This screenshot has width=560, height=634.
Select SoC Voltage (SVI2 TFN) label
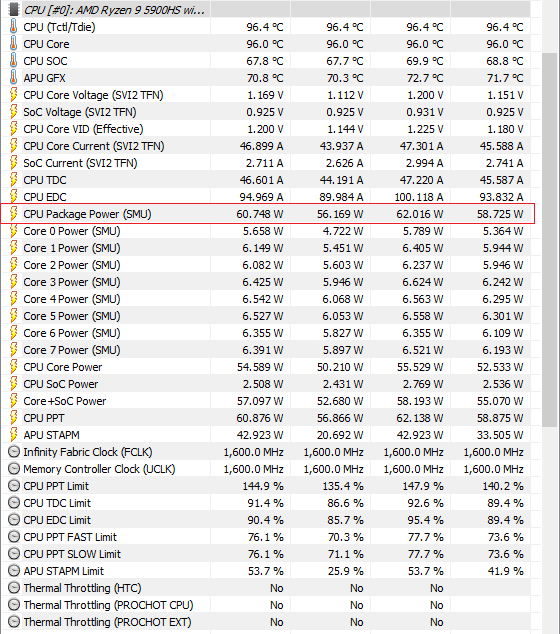coord(80,112)
